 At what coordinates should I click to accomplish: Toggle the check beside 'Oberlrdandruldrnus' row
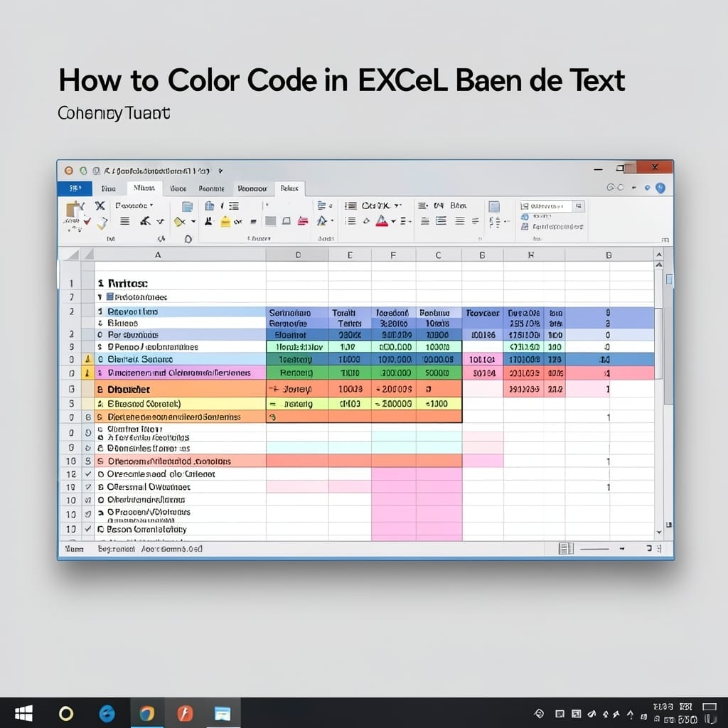click(87, 500)
